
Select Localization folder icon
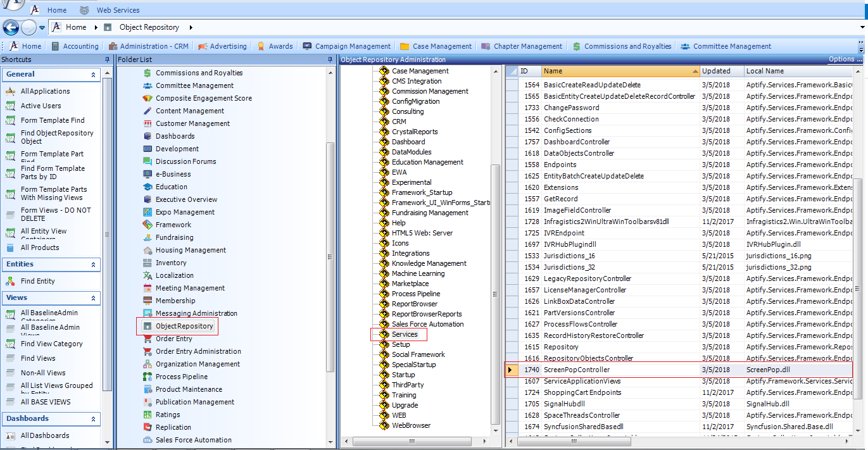click(x=148, y=275)
